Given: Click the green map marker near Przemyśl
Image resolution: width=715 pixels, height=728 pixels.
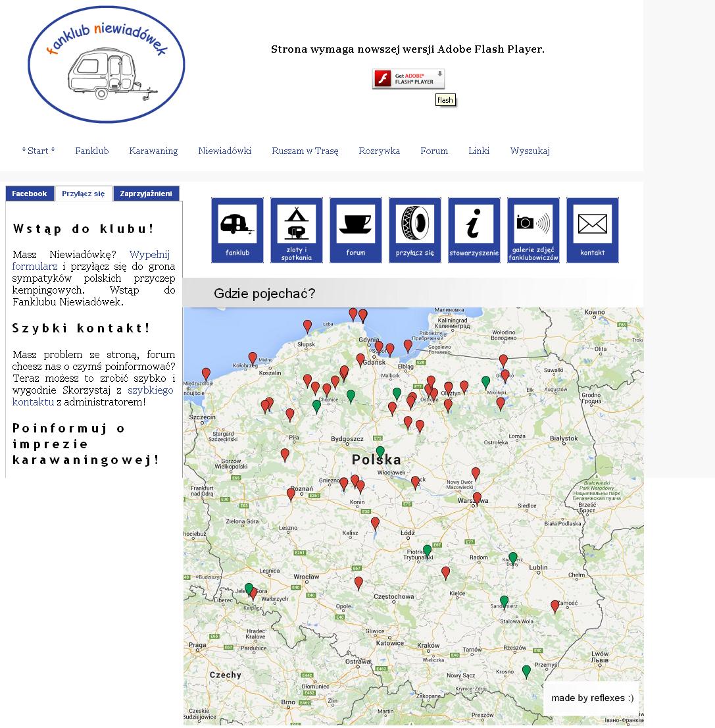Looking at the screenshot, I should click(x=526, y=671).
